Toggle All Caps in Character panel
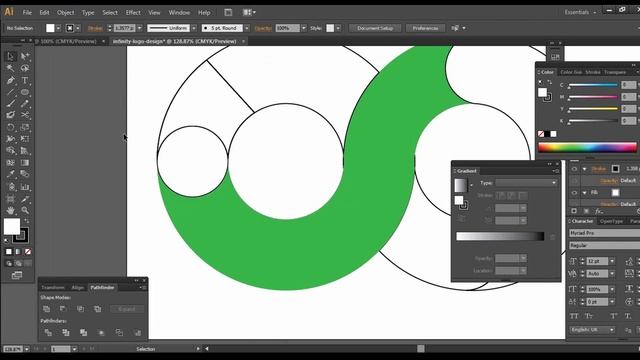640x360 pixels. [x=574, y=316]
